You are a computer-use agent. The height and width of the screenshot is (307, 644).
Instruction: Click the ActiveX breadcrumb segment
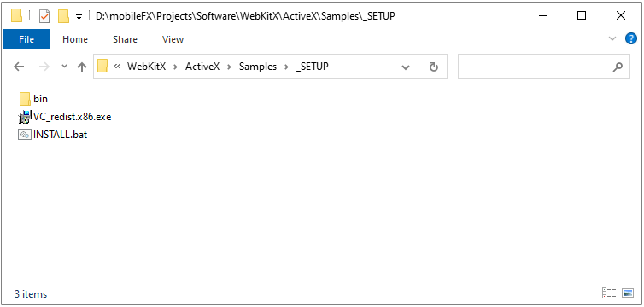pos(202,67)
